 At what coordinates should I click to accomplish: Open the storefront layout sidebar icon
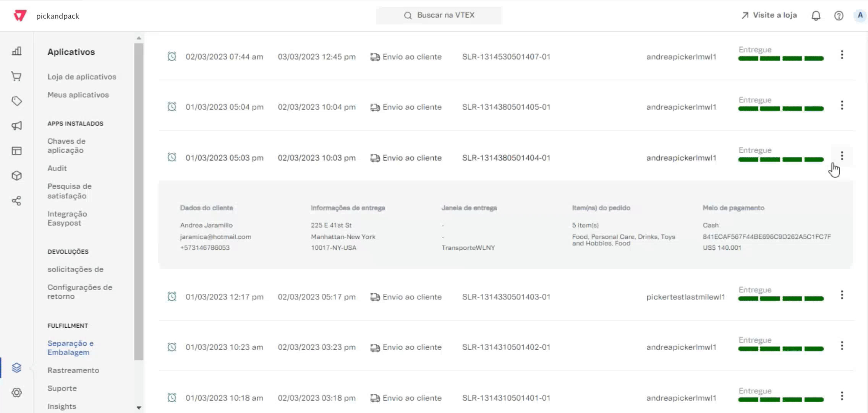click(x=16, y=151)
